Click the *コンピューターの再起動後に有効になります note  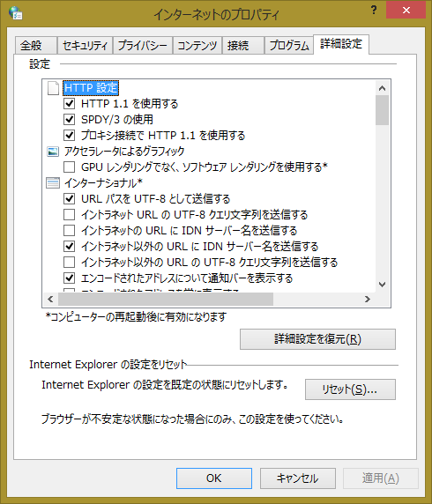pyautogui.click(x=136, y=317)
